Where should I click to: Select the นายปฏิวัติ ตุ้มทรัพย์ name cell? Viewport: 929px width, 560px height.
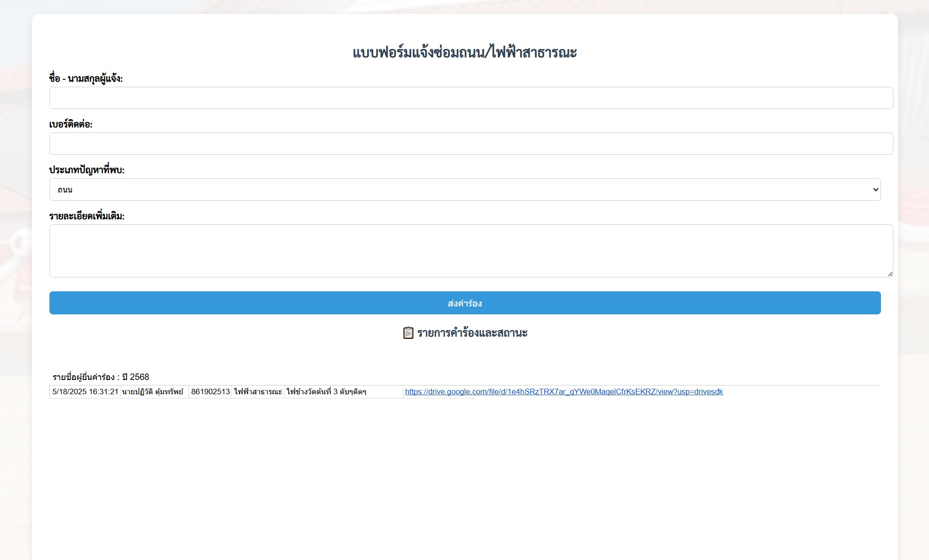click(x=153, y=391)
